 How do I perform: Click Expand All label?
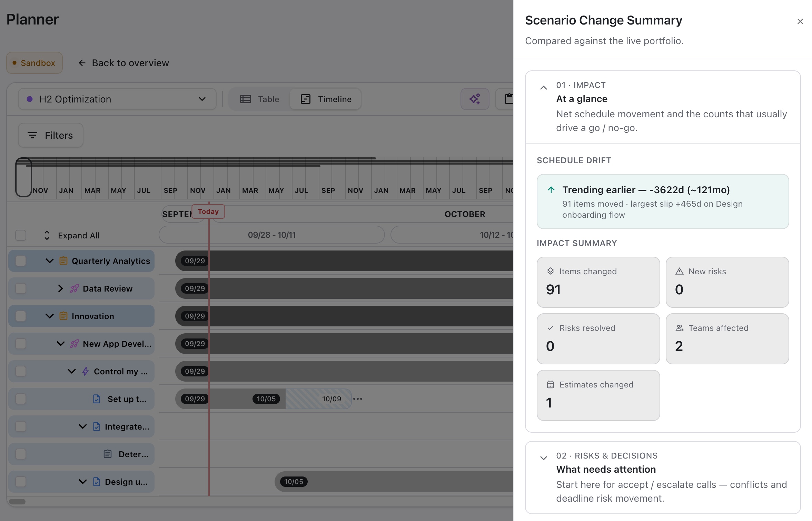click(79, 235)
